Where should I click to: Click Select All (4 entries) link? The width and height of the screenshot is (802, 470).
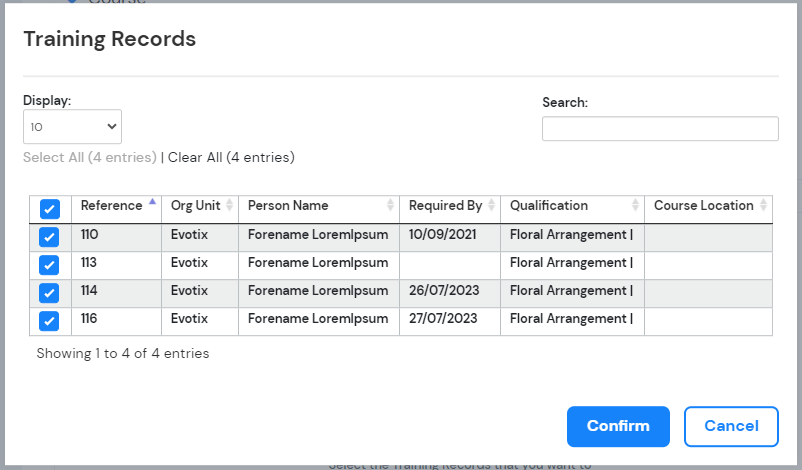point(90,158)
